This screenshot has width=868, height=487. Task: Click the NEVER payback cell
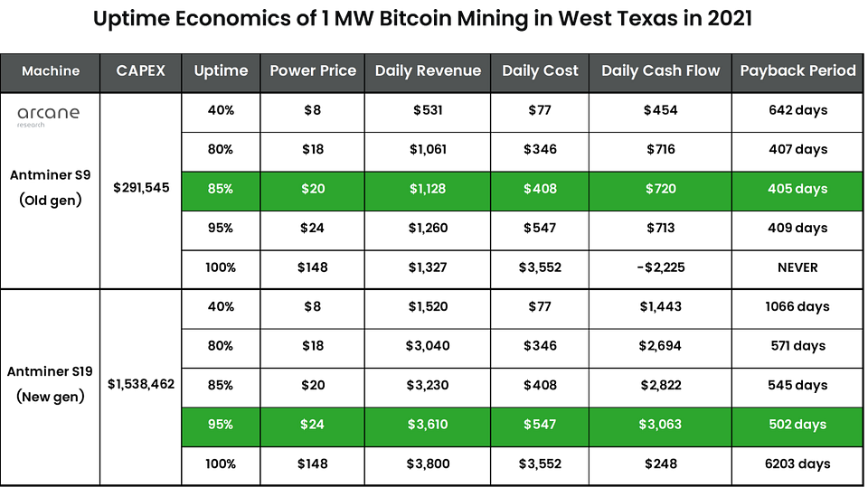pyautogui.click(x=797, y=269)
